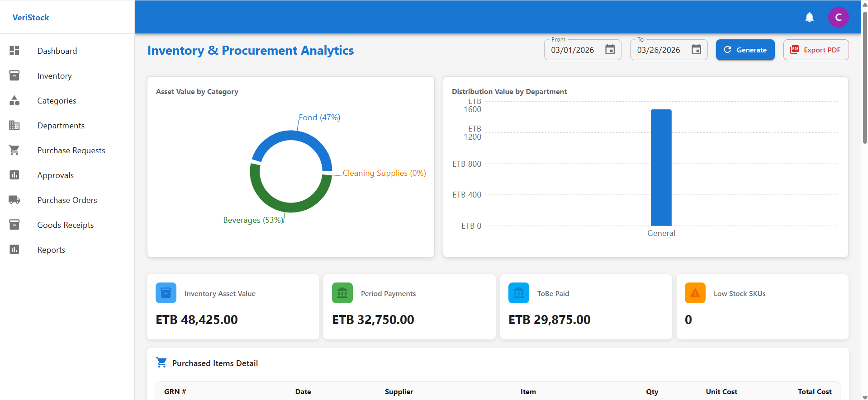The width and height of the screenshot is (868, 400).
Task: Click the General department bar
Action: coord(661,167)
